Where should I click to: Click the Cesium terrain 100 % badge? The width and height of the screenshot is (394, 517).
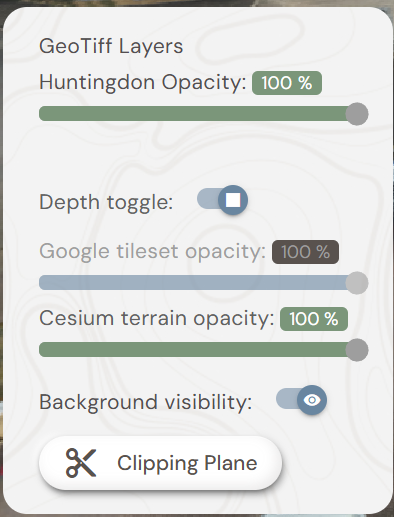(314, 319)
